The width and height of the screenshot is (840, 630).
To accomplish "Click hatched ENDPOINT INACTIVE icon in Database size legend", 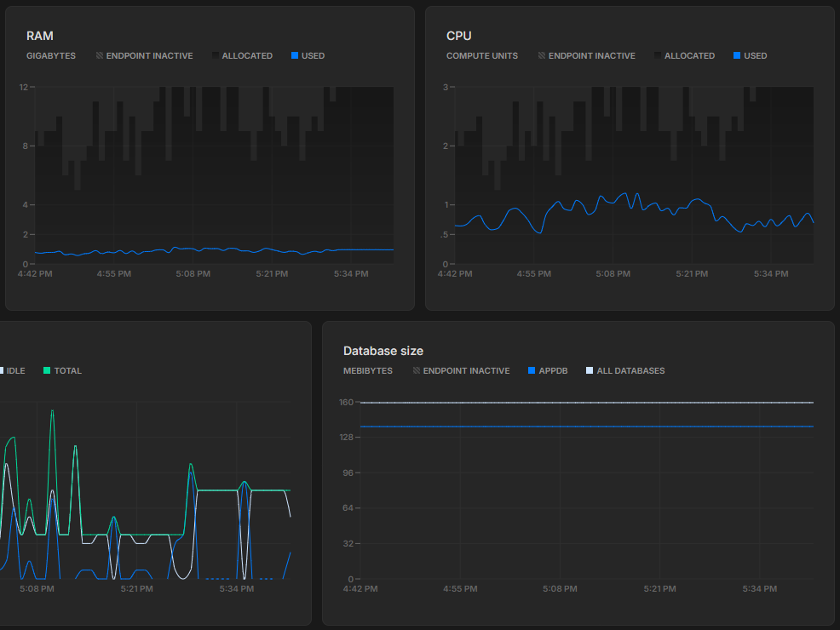I will (x=417, y=371).
